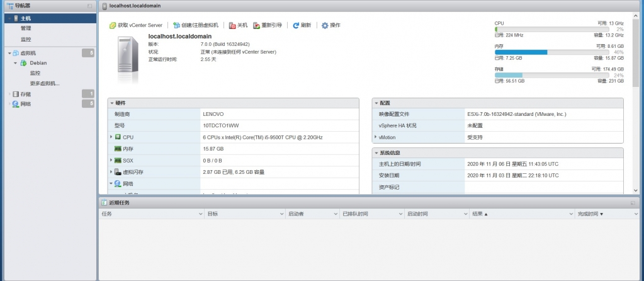This screenshot has width=644, height=281.
Task: Click the CPU usage progress bar
Action: (x=551, y=30)
